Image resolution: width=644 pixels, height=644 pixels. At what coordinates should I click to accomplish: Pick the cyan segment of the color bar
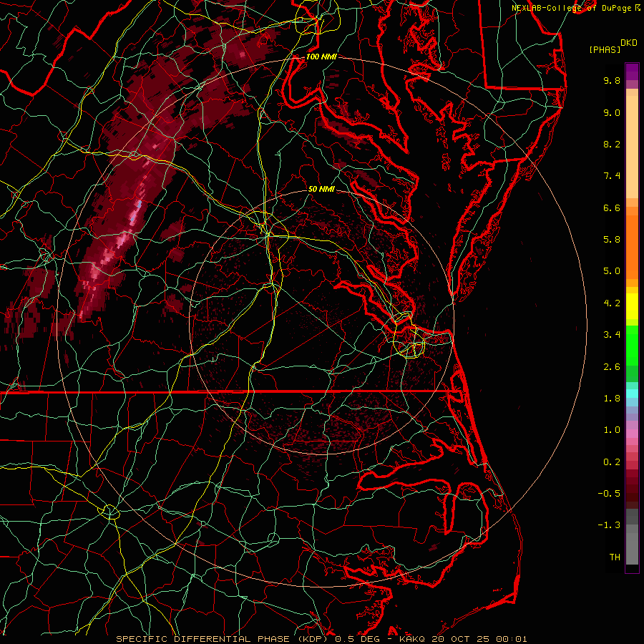tap(632, 394)
